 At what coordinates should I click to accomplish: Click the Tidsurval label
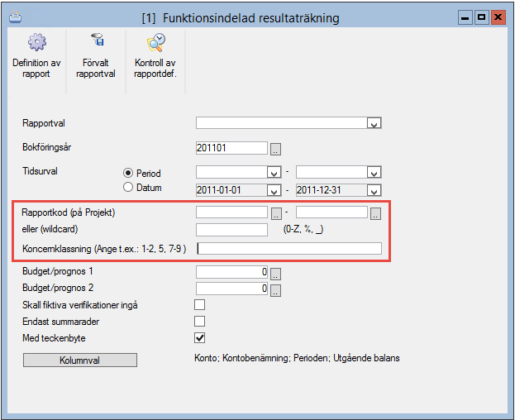[40, 171]
